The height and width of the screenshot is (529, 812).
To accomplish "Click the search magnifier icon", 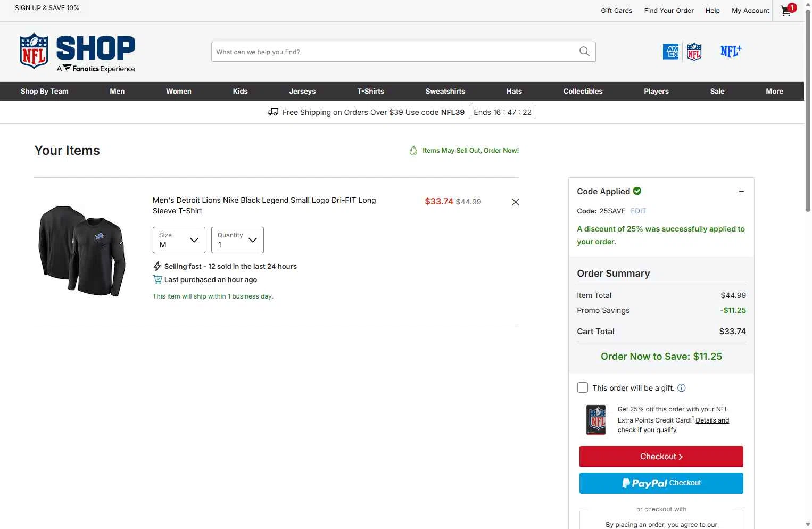I will tap(584, 52).
